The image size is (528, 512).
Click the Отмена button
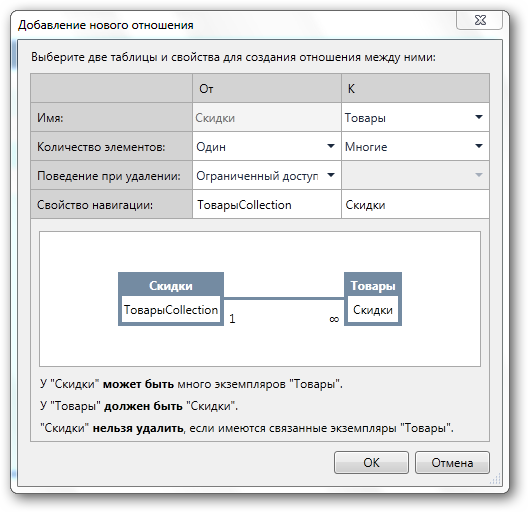coord(452,462)
